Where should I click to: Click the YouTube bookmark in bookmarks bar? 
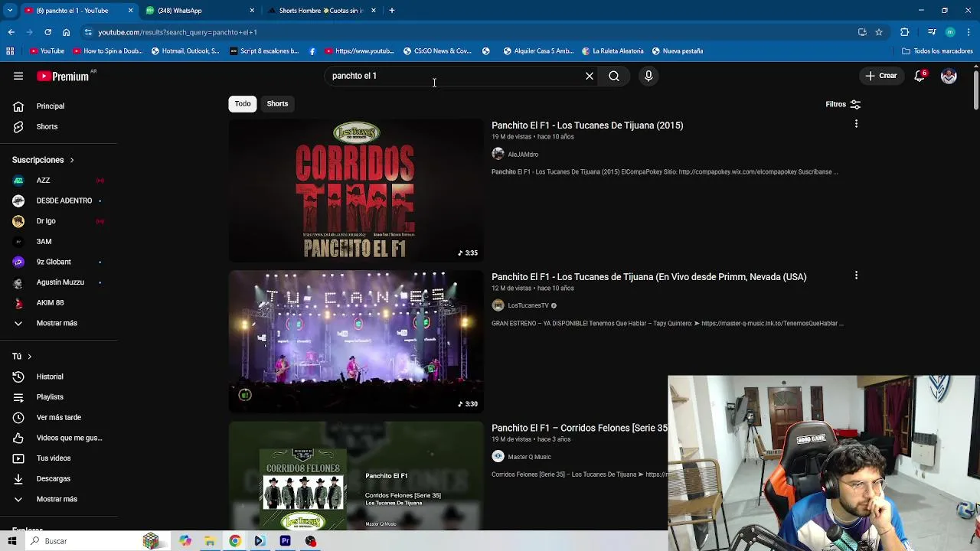coord(47,51)
